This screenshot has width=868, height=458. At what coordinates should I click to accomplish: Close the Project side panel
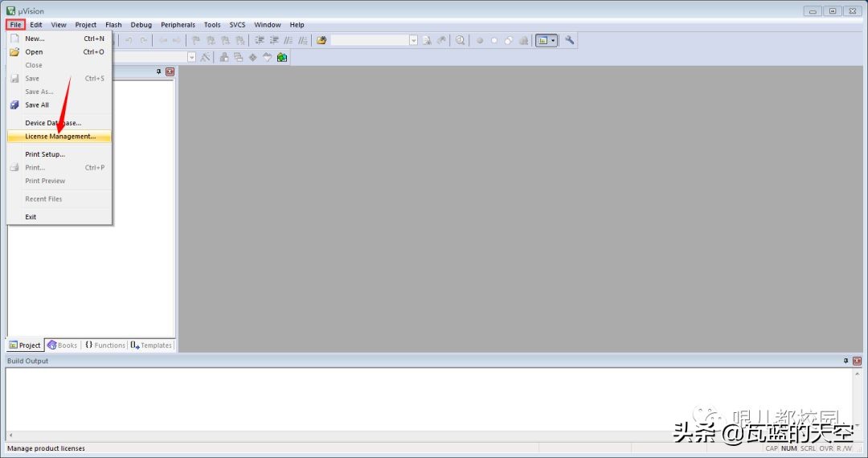pyautogui.click(x=170, y=72)
